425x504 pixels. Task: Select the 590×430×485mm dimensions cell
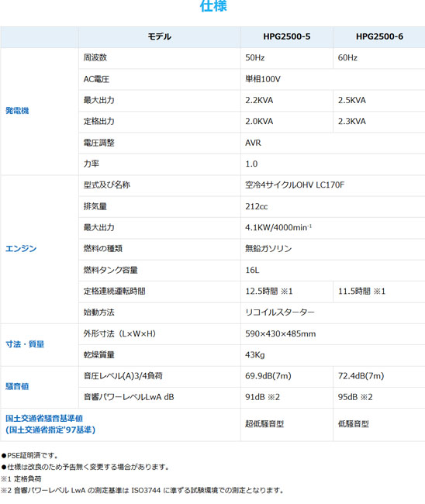point(333,333)
